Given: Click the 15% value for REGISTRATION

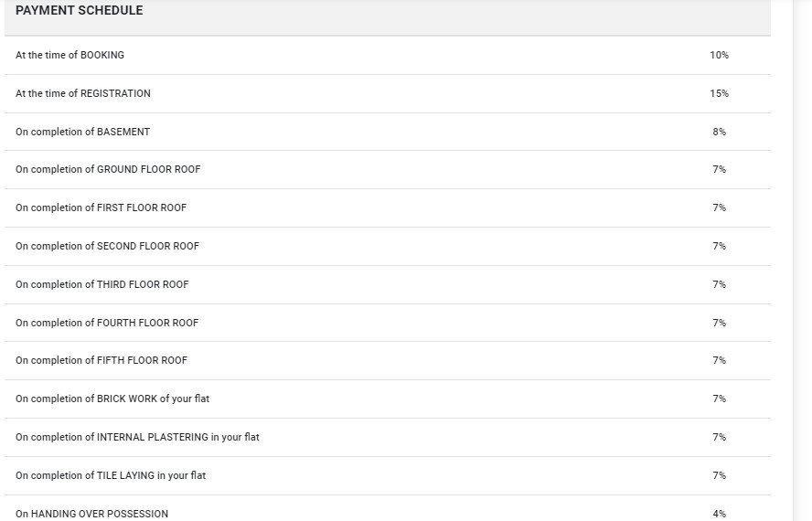Looking at the screenshot, I should click(719, 93).
